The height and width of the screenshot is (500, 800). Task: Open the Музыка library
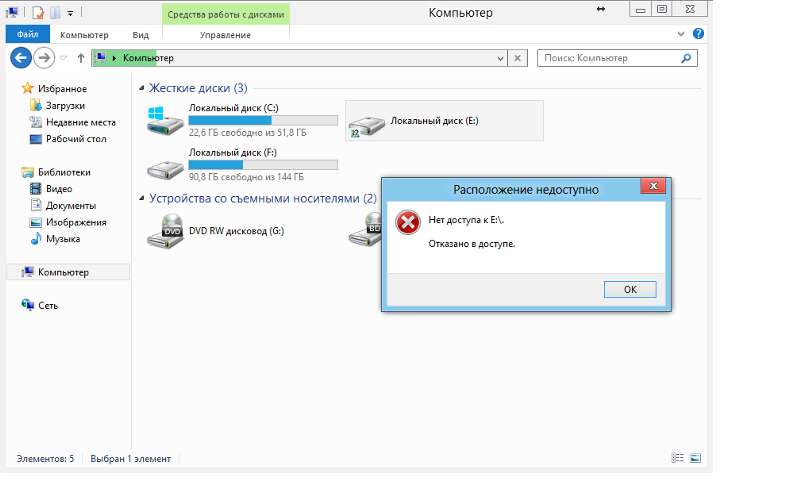(63, 239)
